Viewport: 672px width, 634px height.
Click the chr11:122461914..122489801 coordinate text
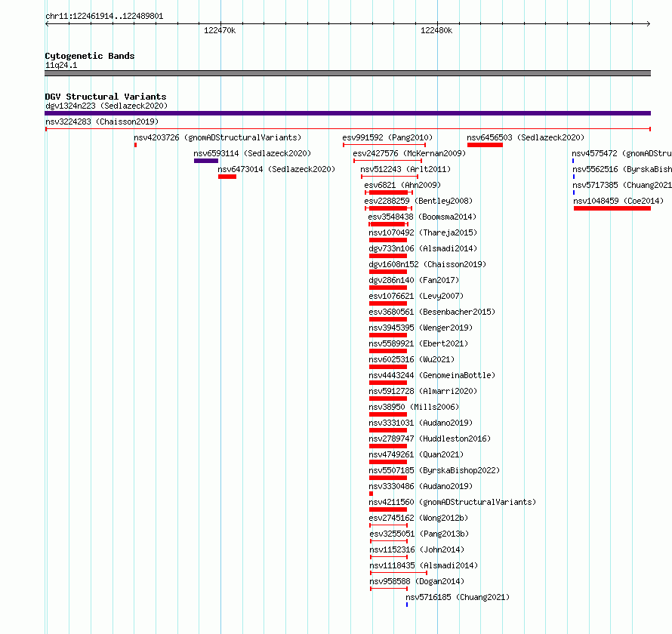(104, 17)
